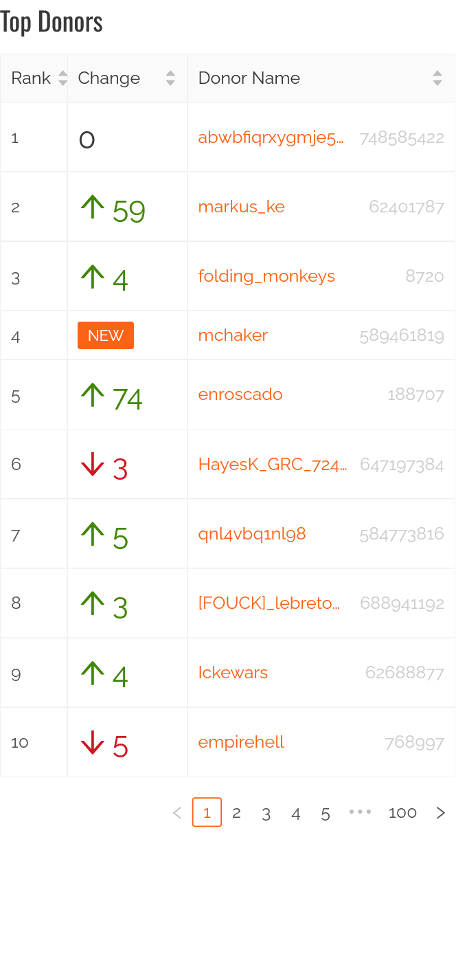
Task: Go to page 2
Action: (x=236, y=813)
